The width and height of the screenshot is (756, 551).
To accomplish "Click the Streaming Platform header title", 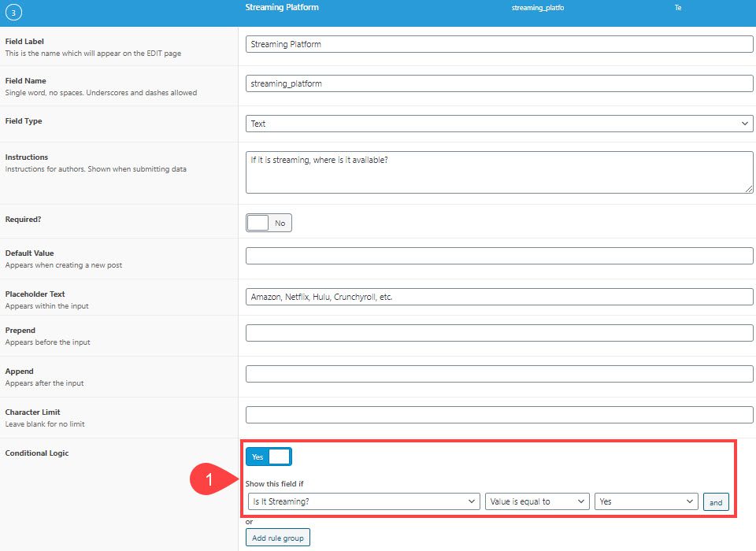I will (x=282, y=7).
